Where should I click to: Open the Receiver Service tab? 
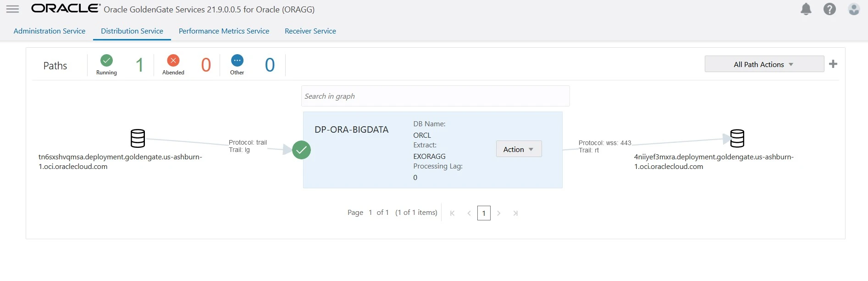point(310,31)
